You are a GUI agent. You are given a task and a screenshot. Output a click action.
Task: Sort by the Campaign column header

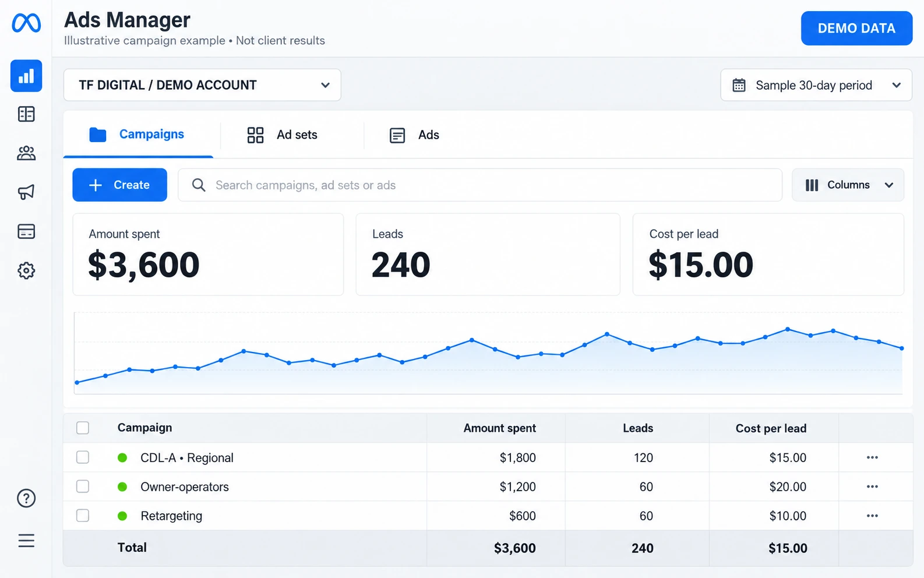pyautogui.click(x=144, y=428)
